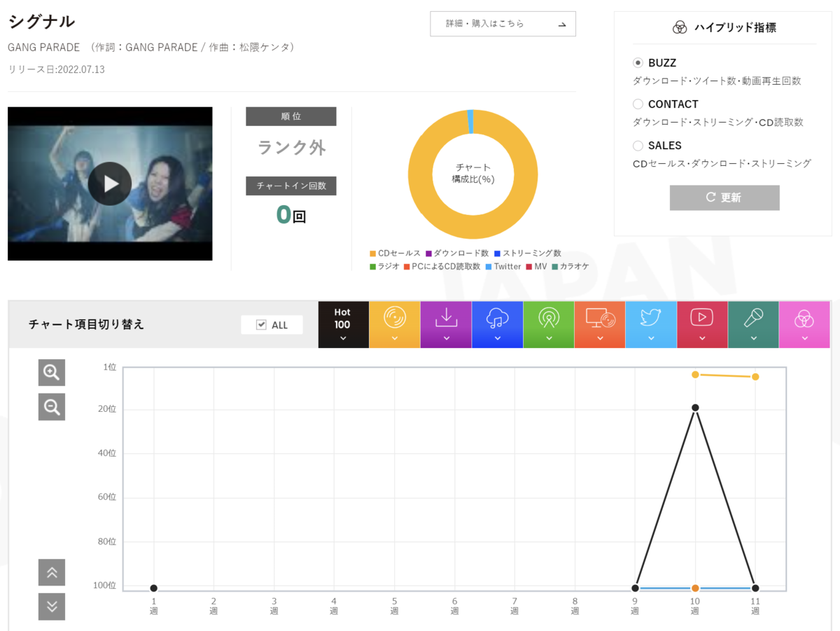Viewport: 840px width, 631px height.
Task: Click the 更新 refresh button
Action: click(724, 197)
